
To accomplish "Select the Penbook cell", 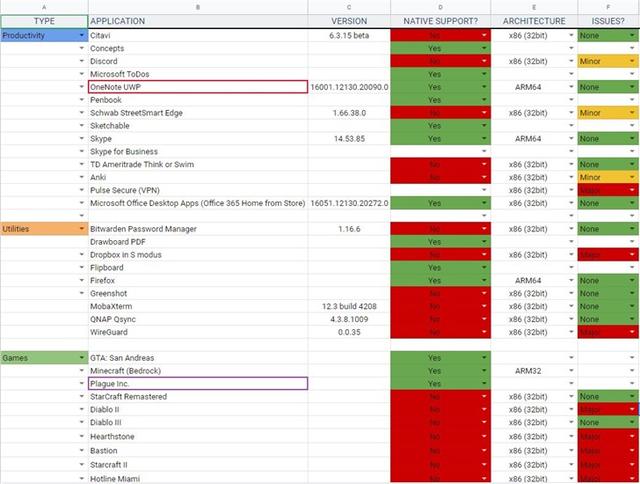I will pyautogui.click(x=198, y=100).
